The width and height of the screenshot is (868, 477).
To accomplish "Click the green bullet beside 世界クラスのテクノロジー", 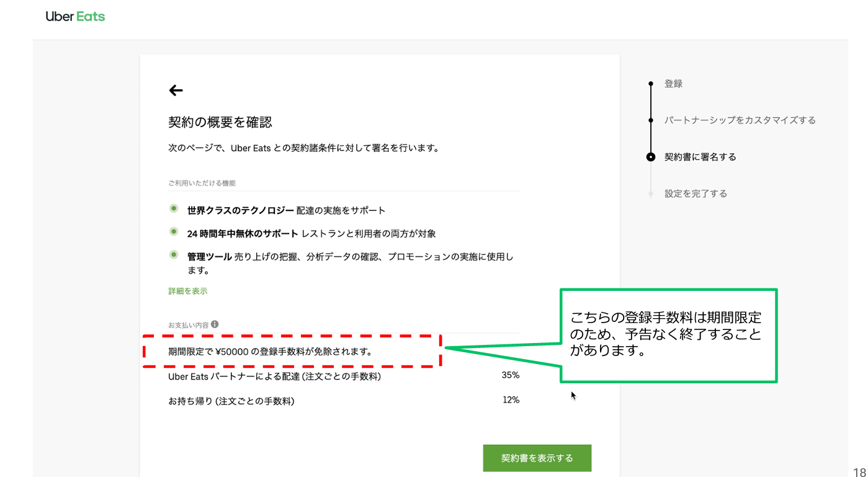I will coord(174,208).
